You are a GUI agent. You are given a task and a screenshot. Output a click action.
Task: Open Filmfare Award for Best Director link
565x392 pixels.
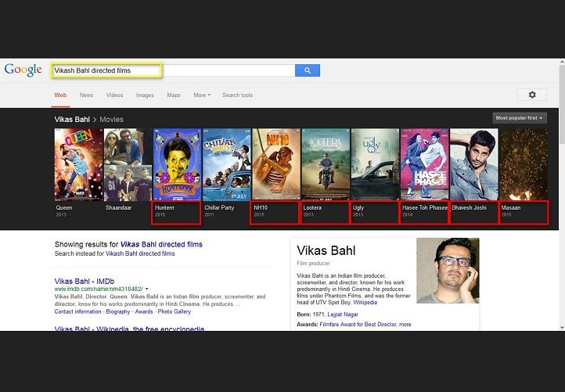coord(358,325)
